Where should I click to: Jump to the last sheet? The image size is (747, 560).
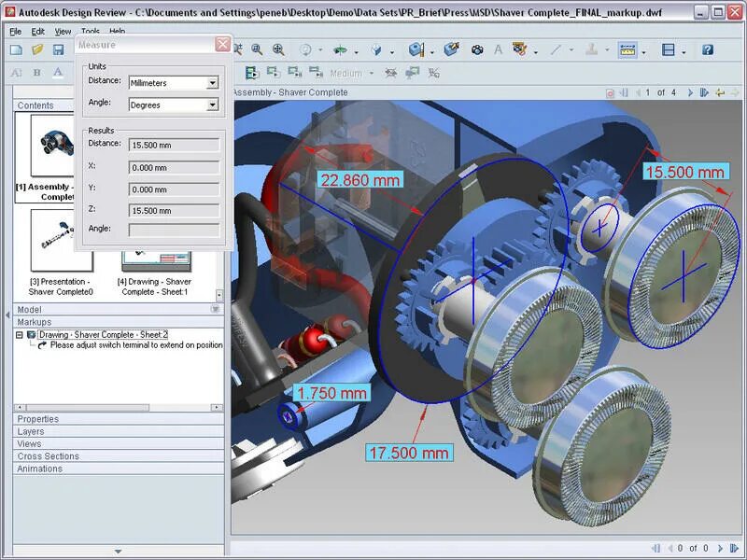coord(704,92)
